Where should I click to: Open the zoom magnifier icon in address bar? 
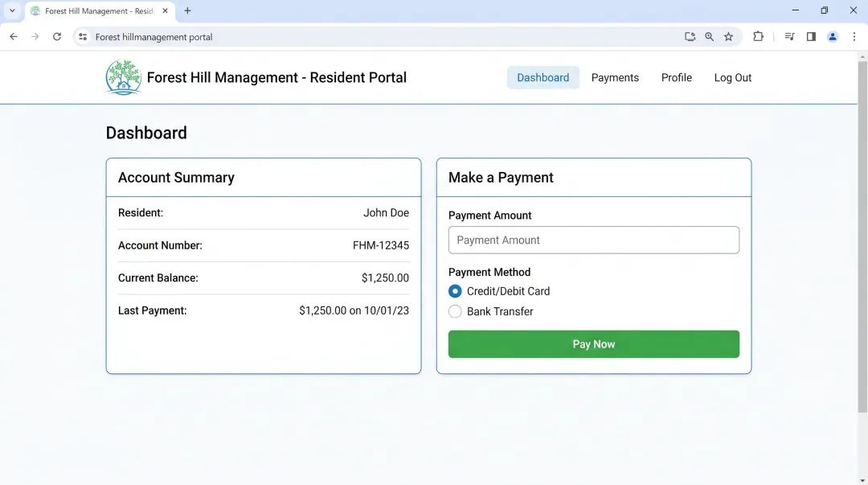click(x=709, y=36)
